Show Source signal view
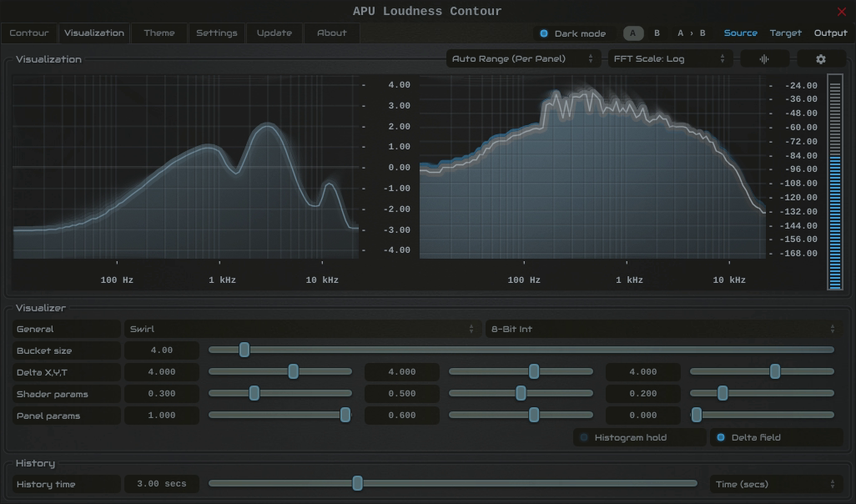This screenshot has height=504, width=856. [x=740, y=33]
